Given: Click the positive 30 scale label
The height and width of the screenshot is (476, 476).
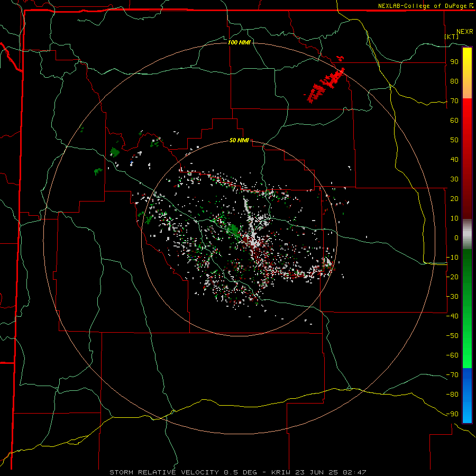Looking at the screenshot, I should pyautogui.click(x=454, y=179).
